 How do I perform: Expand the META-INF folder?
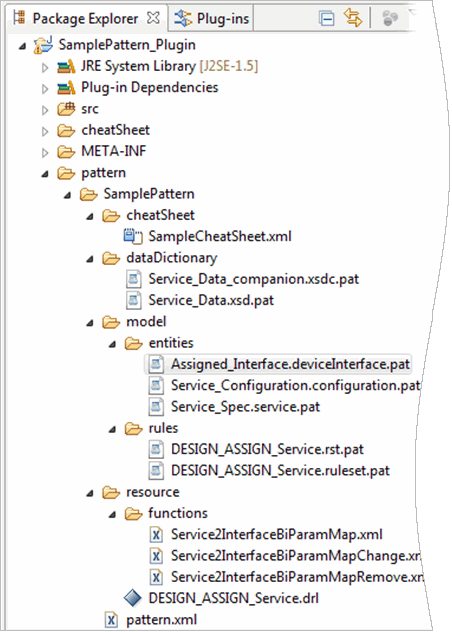[45, 153]
